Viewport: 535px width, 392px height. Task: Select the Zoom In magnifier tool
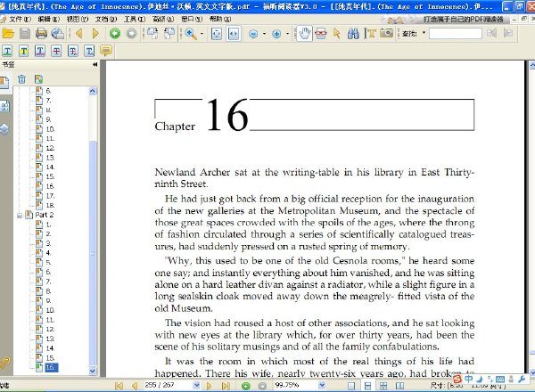tap(191, 33)
